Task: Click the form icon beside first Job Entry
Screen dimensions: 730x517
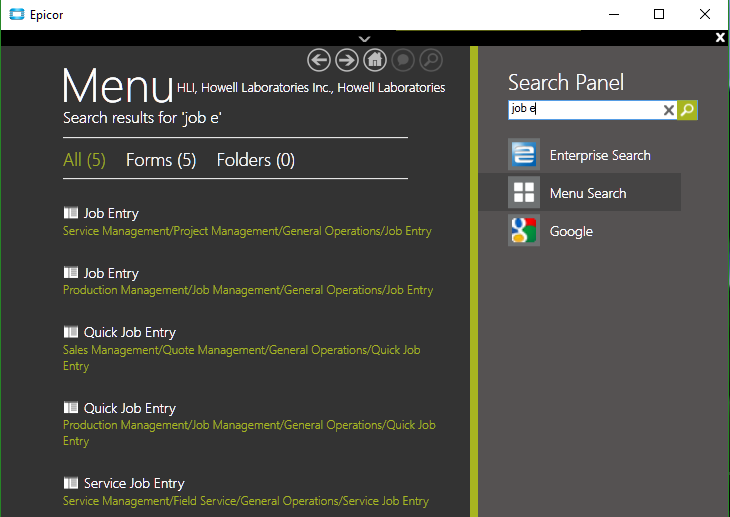Action: coord(71,213)
